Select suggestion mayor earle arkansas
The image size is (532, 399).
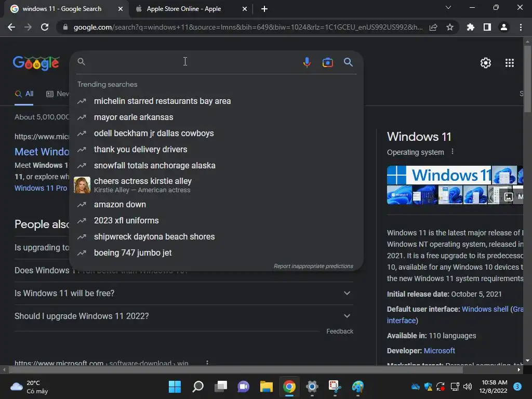pos(216,117)
